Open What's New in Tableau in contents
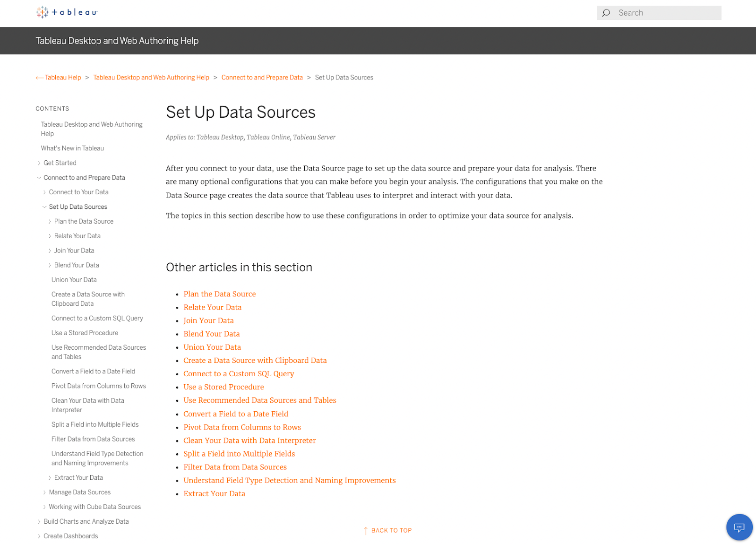Screen dimensions: 756x544 72,148
